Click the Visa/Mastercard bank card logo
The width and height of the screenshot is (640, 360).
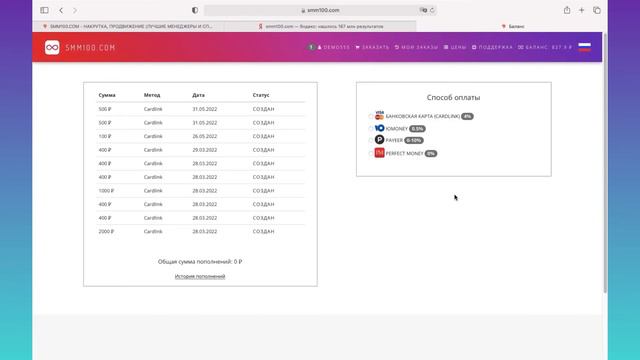point(380,116)
